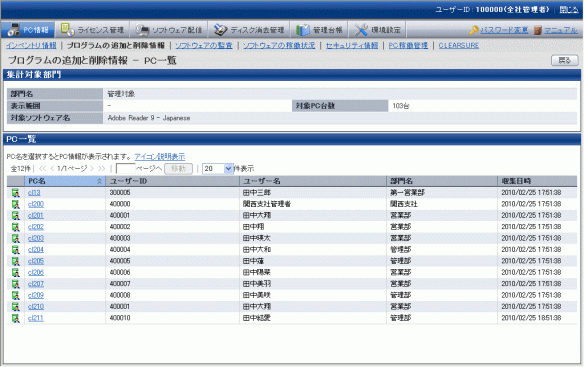Open the PC稼働管理 link
Viewport: 584px width, 367px height.
click(x=408, y=45)
